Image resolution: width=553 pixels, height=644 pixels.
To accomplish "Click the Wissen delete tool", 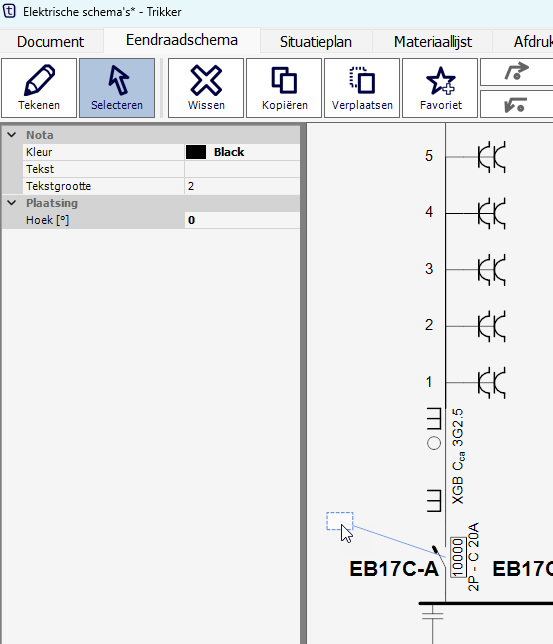I will coord(206,88).
